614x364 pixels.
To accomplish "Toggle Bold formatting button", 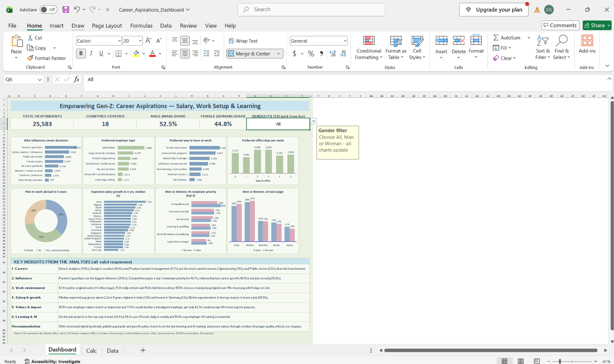I will point(81,53).
